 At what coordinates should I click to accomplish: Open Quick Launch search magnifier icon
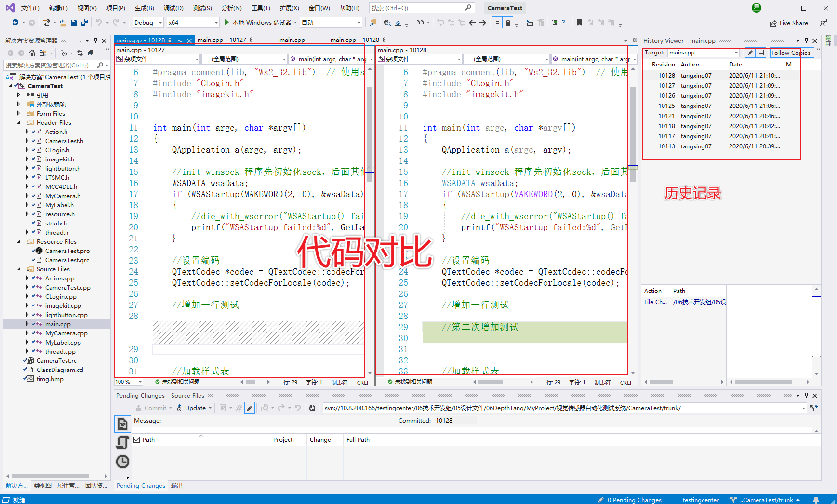click(x=467, y=7)
